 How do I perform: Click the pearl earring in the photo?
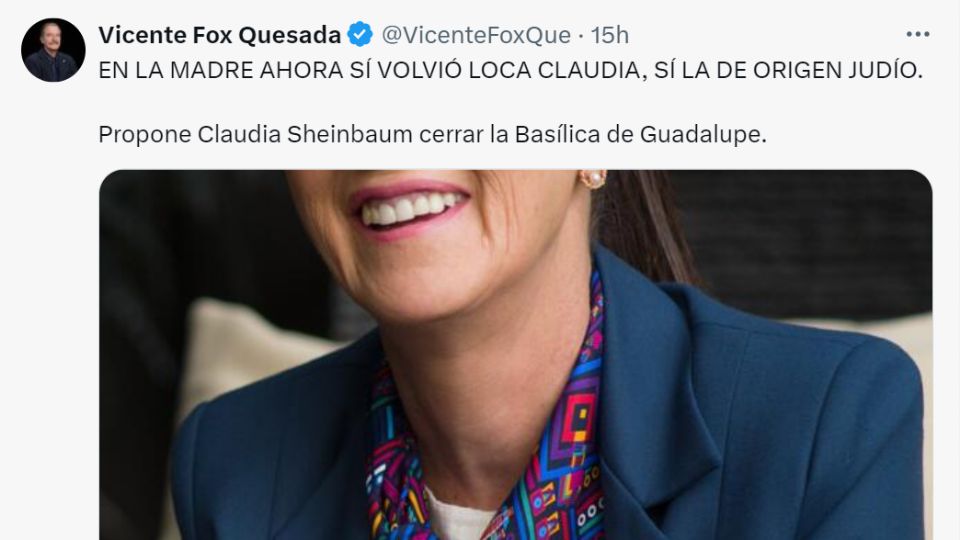[x=593, y=179]
